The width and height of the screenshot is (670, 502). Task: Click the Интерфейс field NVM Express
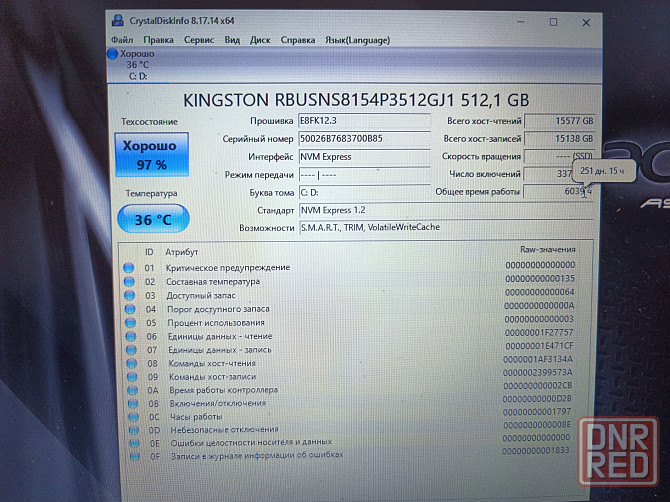click(364, 157)
